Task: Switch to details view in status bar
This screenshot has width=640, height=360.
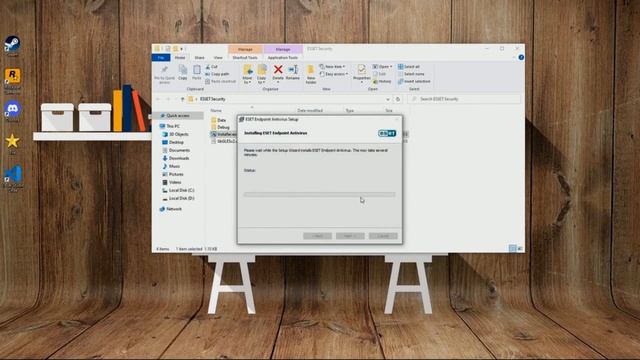Action: pos(513,248)
